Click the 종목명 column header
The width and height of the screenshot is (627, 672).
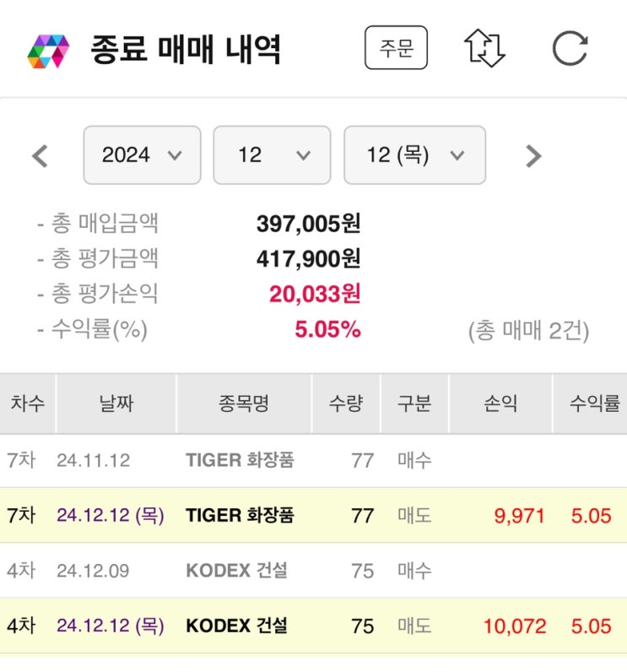coord(243,404)
